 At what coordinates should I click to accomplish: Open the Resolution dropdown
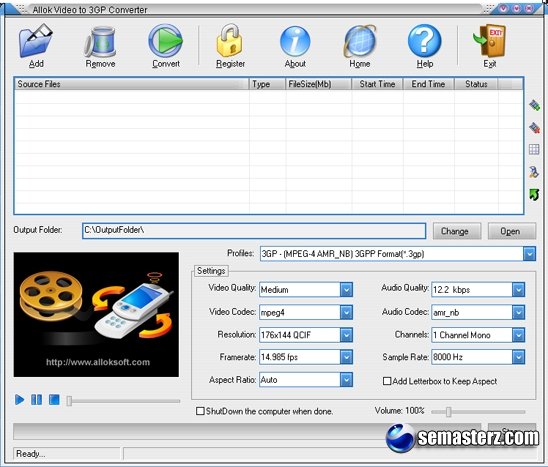[346, 335]
